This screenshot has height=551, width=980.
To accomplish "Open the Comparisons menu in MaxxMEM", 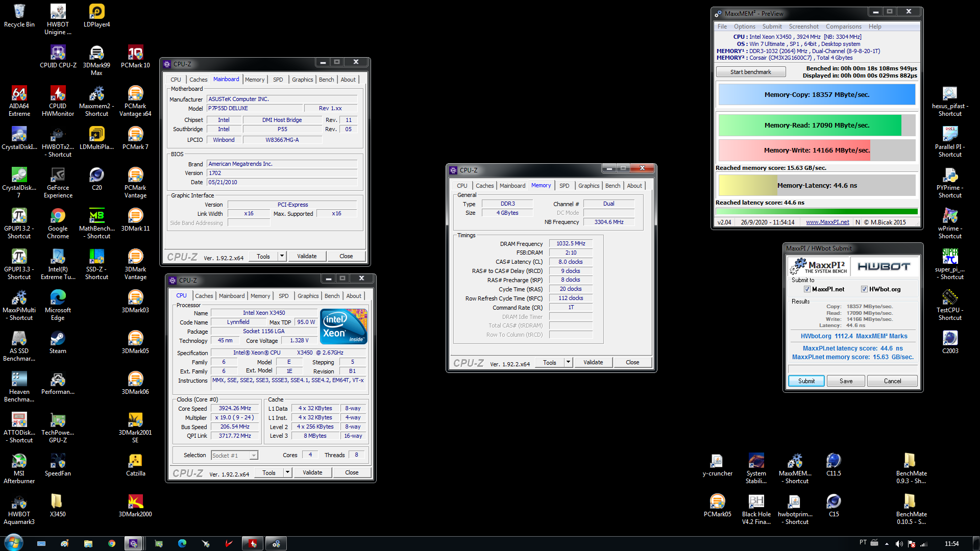I will (843, 27).
